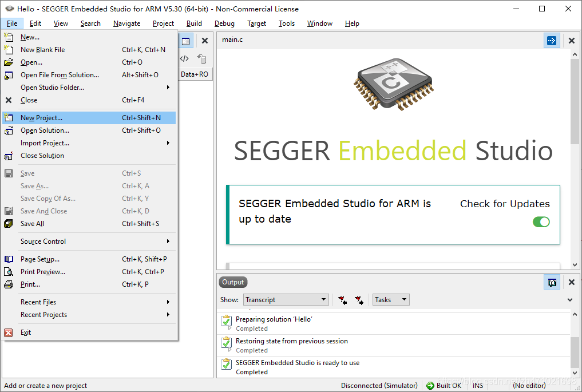Click the first red error navigation arrow
The width and height of the screenshot is (582, 392).
point(343,300)
